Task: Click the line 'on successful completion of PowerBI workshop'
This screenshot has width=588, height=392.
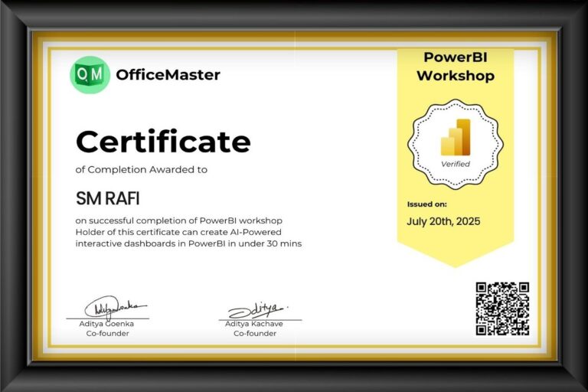Action: (x=179, y=220)
